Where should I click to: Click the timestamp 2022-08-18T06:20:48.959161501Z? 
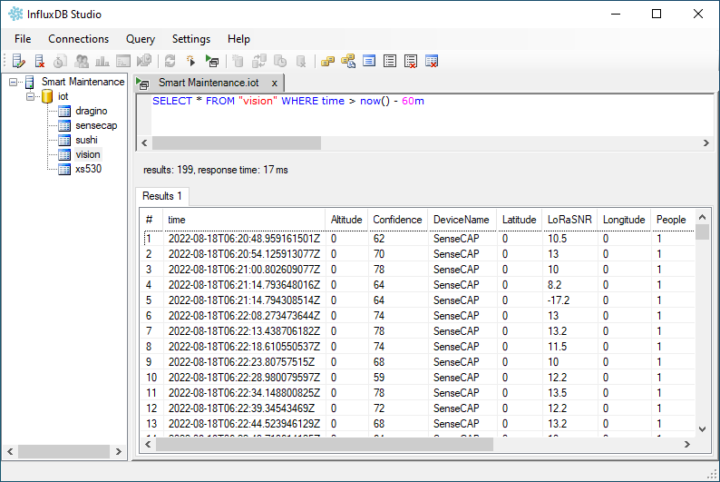coord(244,239)
